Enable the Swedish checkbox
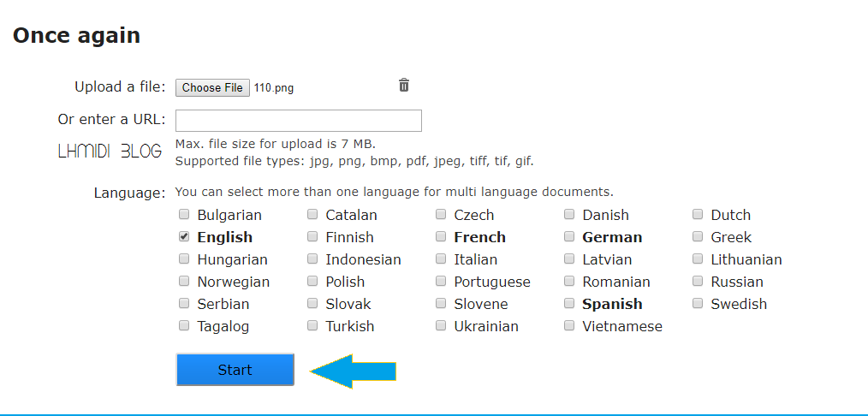Image resolution: width=868 pixels, height=416 pixels. coord(698,303)
